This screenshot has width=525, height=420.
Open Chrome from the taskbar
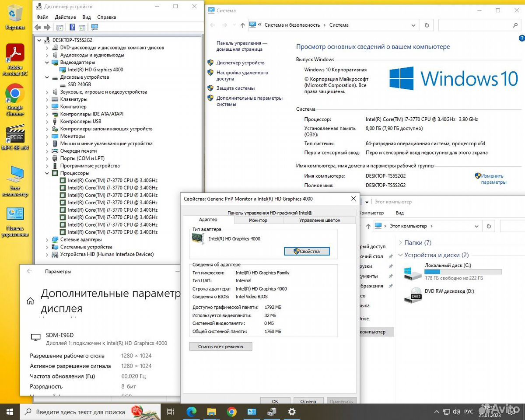[x=231, y=412]
